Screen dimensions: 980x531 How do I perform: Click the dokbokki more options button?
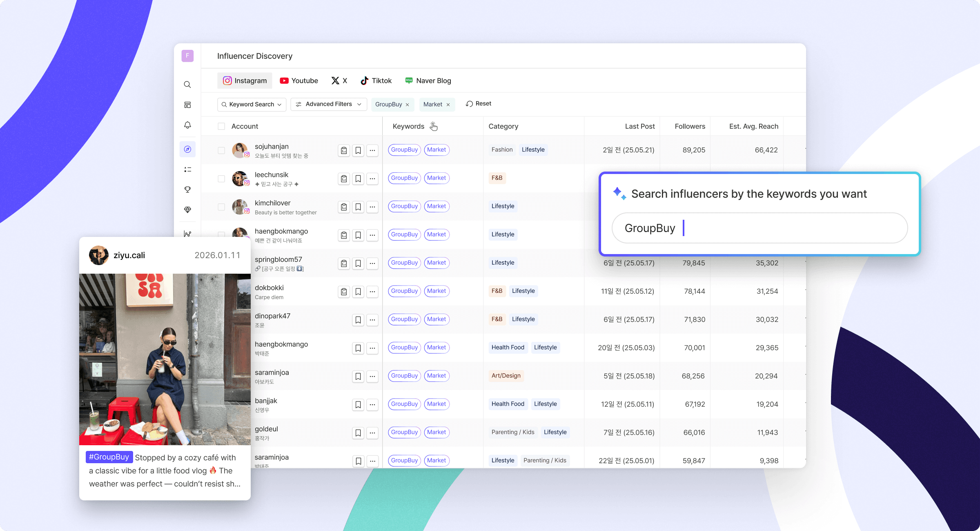pos(372,292)
